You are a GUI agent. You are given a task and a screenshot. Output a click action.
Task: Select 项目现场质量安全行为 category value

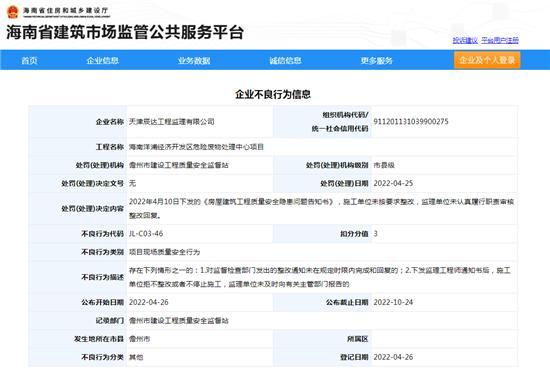[x=165, y=252]
